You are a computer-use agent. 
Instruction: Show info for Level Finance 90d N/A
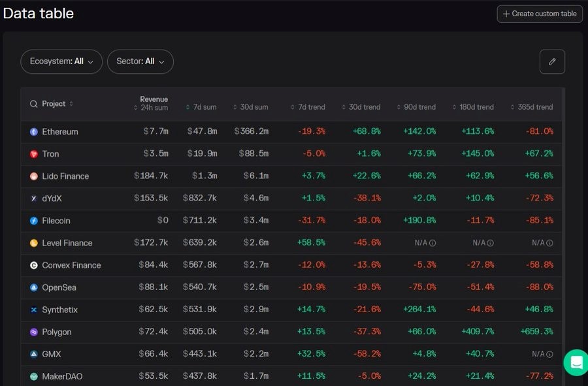pyautogui.click(x=433, y=243)
